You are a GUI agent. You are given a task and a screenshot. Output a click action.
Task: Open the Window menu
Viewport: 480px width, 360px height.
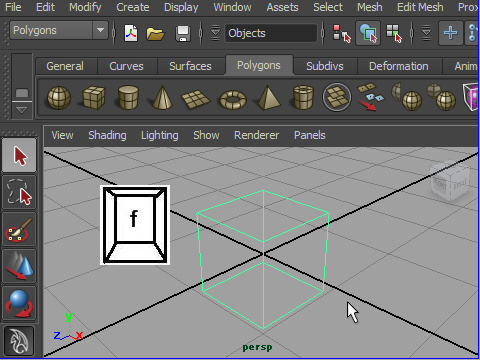pos(232,7)
